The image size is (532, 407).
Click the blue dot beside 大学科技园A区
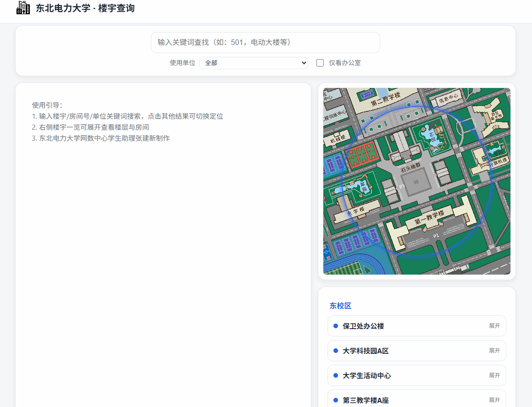pyautogui.click(x=336, y=351)
